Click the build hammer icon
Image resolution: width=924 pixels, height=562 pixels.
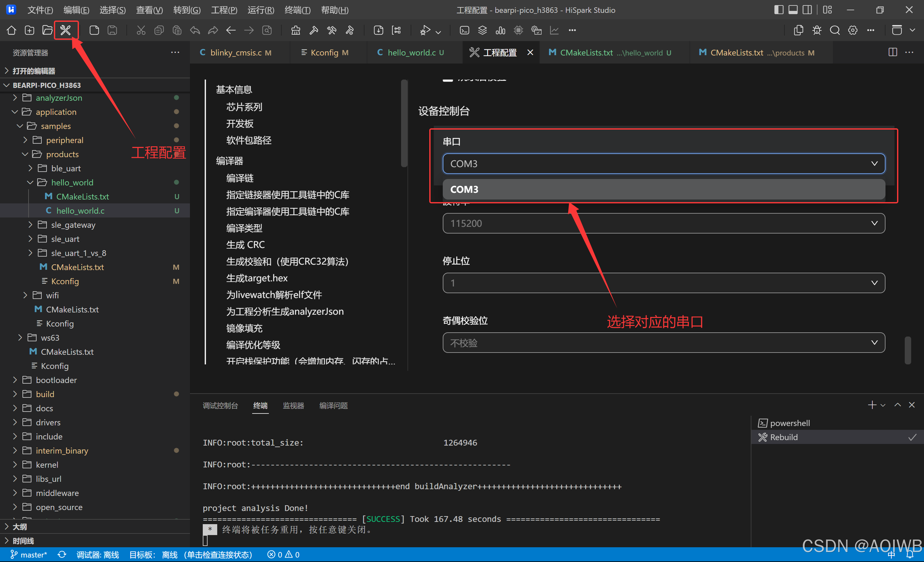[313, 30]
